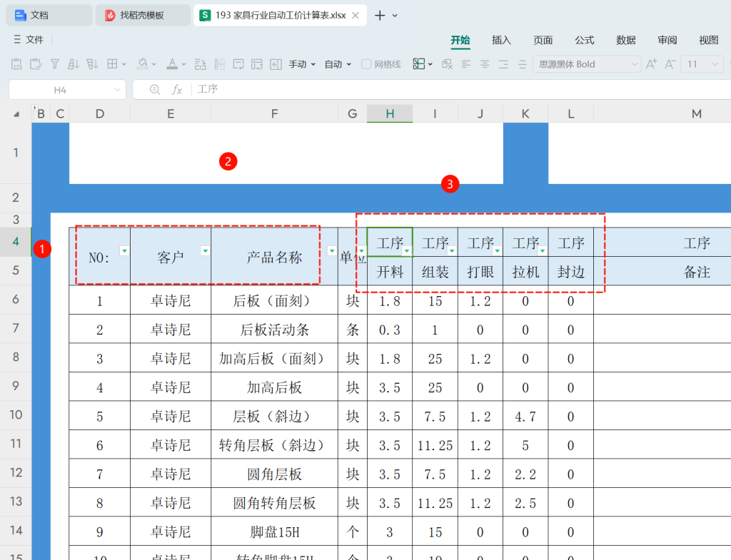Open the 开始 ribbon tab
Screen dimensions: 731x560
point(460,40)
